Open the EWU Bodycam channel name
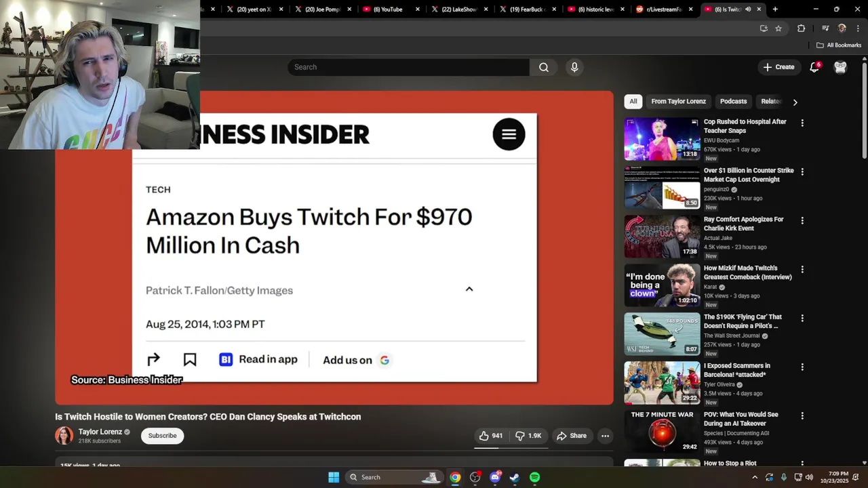 (722, 140)
